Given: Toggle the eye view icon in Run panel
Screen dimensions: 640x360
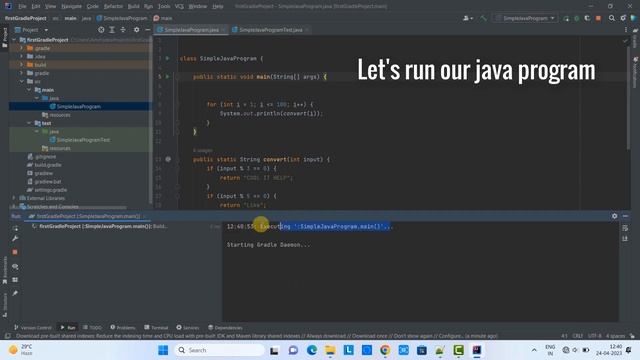Looking at the screenshot, I should 15,267.
